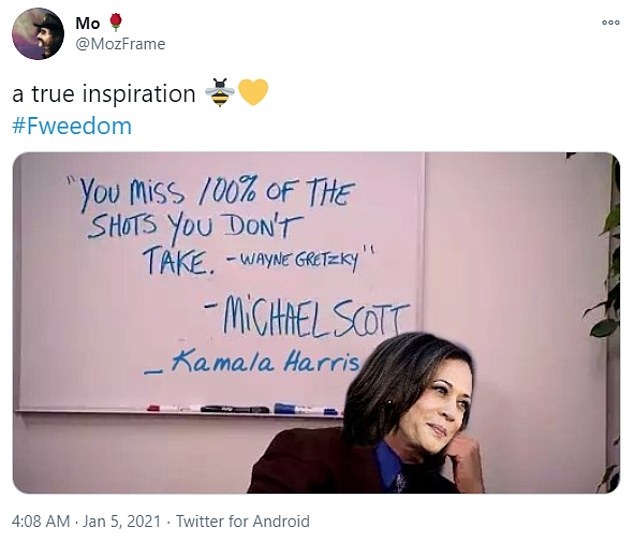Click the "a true inspiration" tweet text
634x543 pixels.
[104, 94]
